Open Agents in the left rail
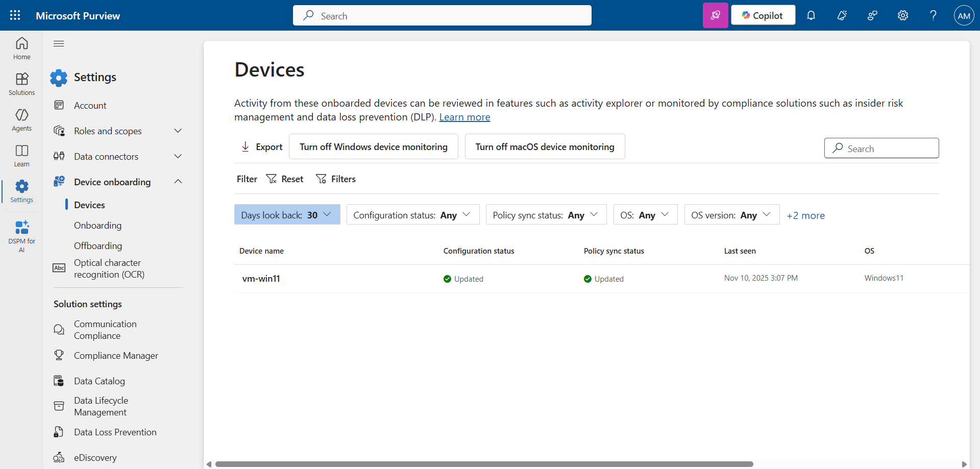The height and width of the screenshot is (469, 980). coord(21,120)
